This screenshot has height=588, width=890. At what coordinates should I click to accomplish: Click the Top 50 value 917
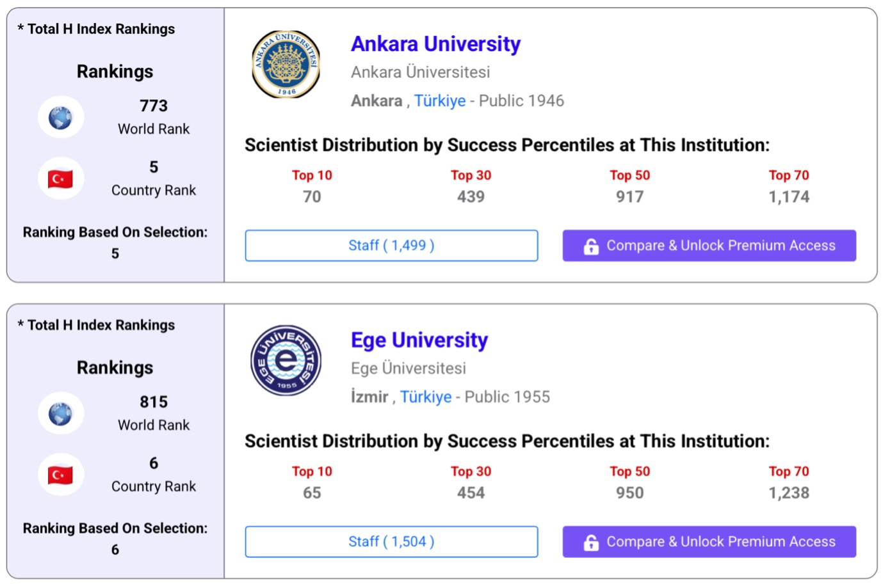tap(629, 197)
